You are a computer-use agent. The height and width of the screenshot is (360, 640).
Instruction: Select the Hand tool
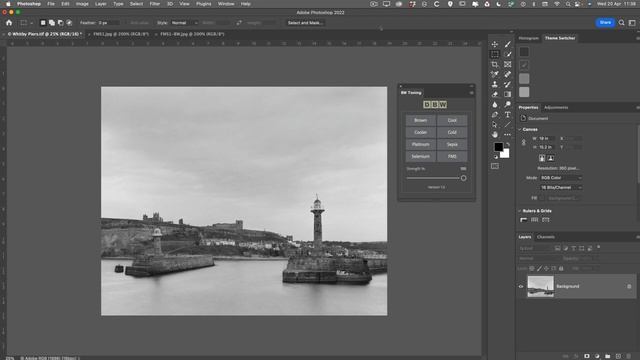click(495, 134)
